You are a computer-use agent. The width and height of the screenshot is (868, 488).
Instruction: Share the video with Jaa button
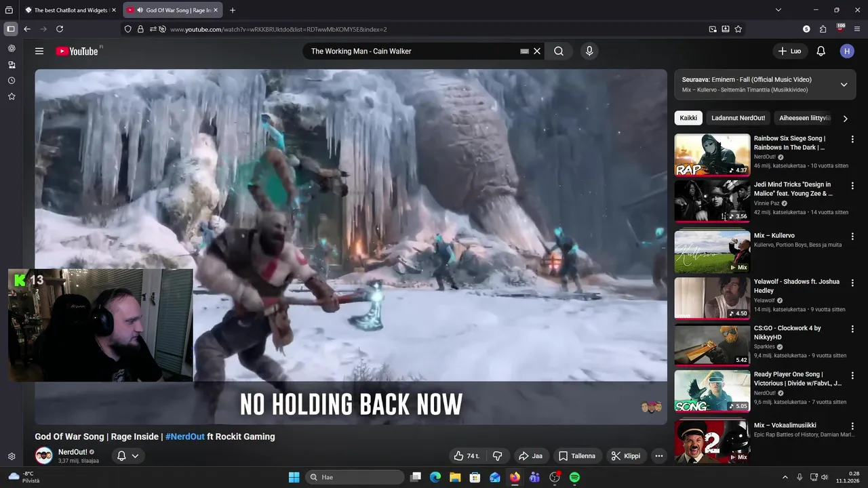click(530, 456)
